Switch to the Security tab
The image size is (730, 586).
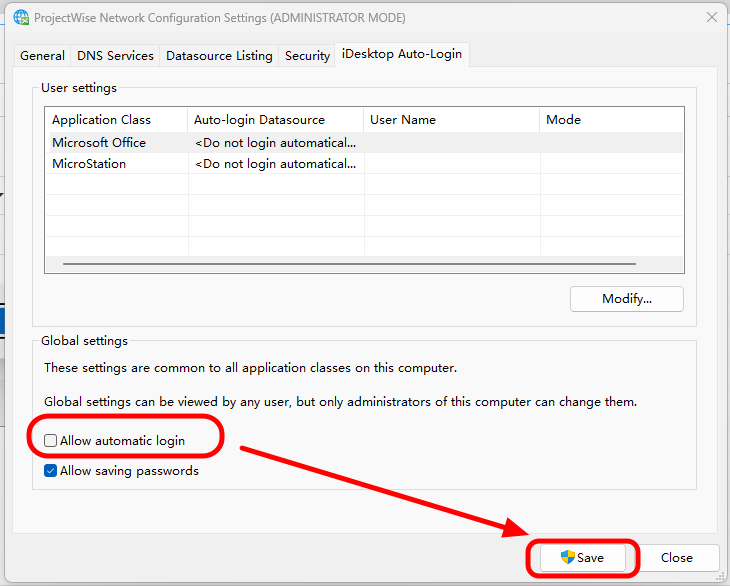tap(307, 56)
